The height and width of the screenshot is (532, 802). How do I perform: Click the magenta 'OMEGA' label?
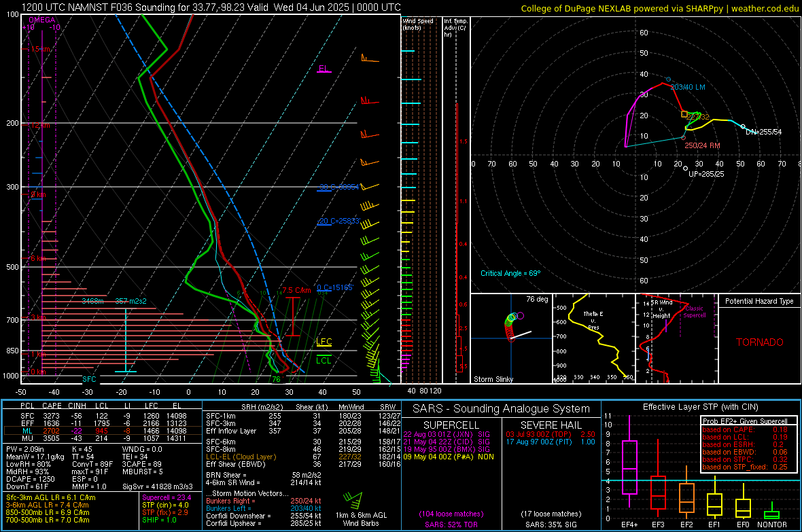coord(42,20)
